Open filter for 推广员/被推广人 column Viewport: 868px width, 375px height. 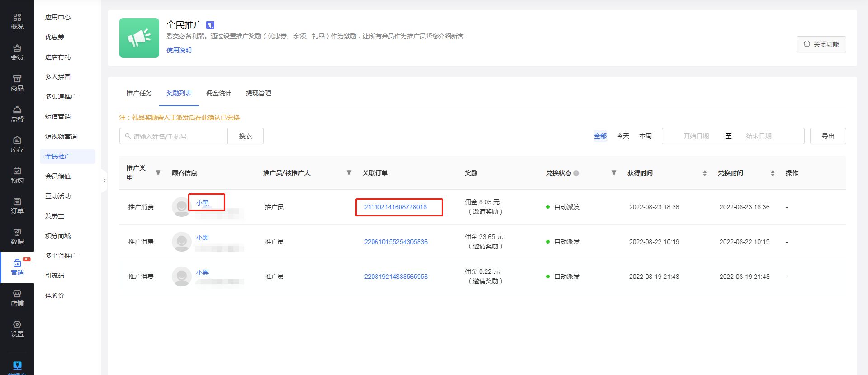tap(349, 173)
